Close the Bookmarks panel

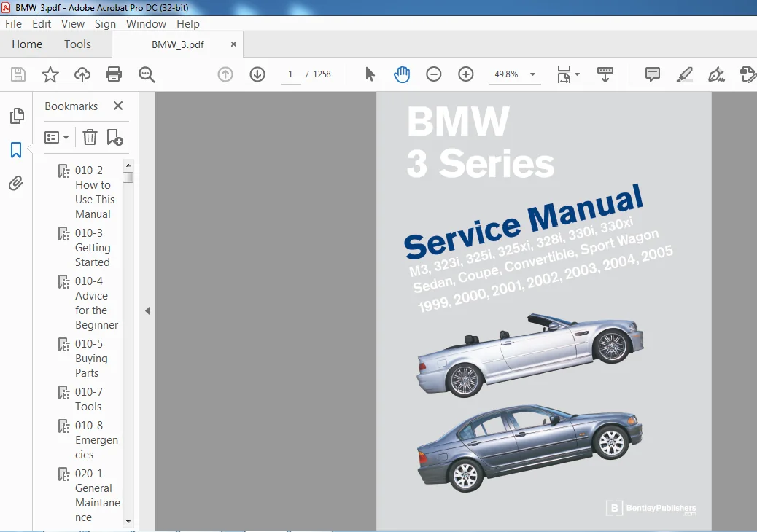pyautogui.click(x=118, y=106)
